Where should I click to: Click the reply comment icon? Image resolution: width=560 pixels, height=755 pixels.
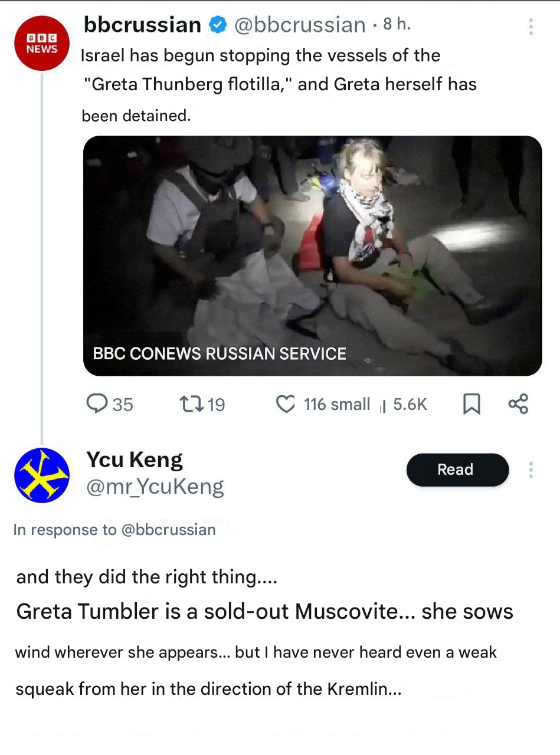click(96, 404)
